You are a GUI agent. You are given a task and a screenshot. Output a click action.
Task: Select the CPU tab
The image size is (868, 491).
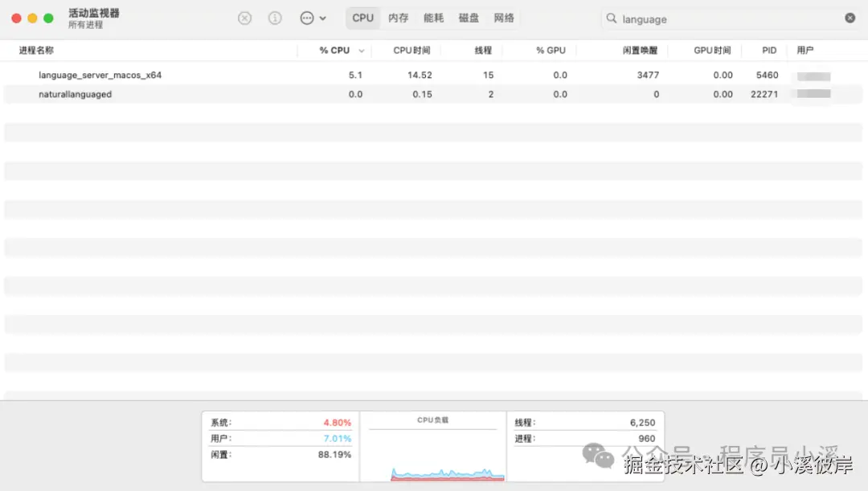[x=362, y=17]
